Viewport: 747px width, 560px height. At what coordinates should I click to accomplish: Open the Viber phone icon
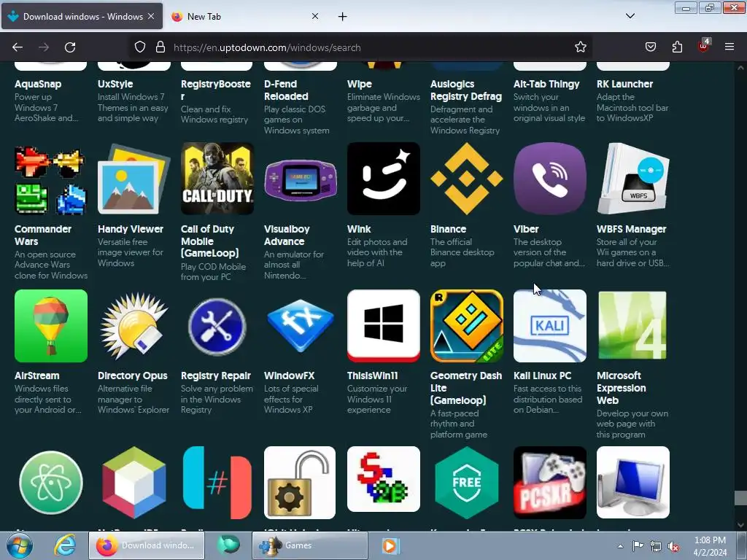point(550,179)
